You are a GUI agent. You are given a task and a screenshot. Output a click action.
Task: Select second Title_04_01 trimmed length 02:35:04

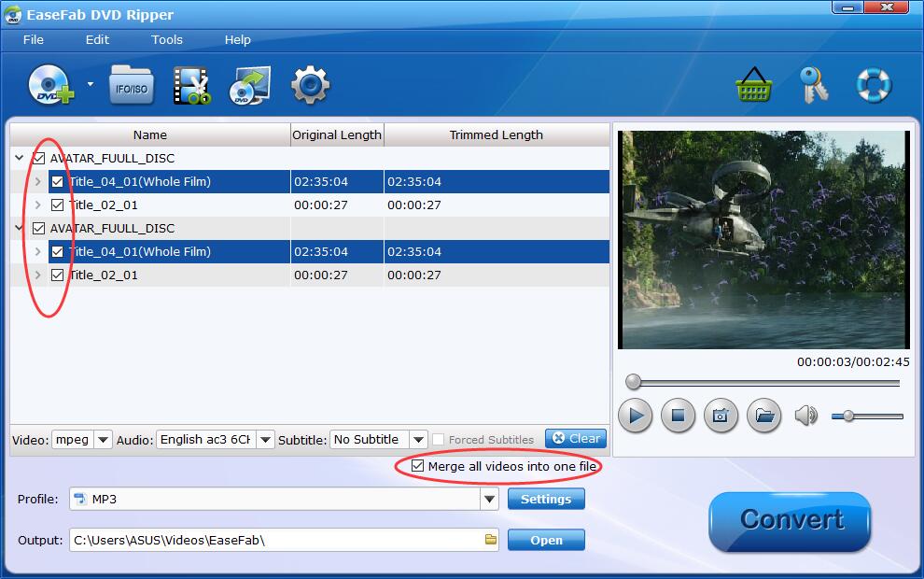point(414,252)
